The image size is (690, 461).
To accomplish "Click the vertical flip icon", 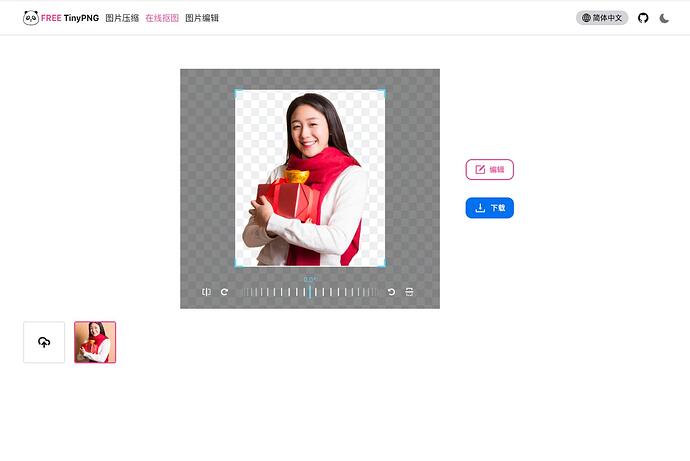I will (409, 292).
